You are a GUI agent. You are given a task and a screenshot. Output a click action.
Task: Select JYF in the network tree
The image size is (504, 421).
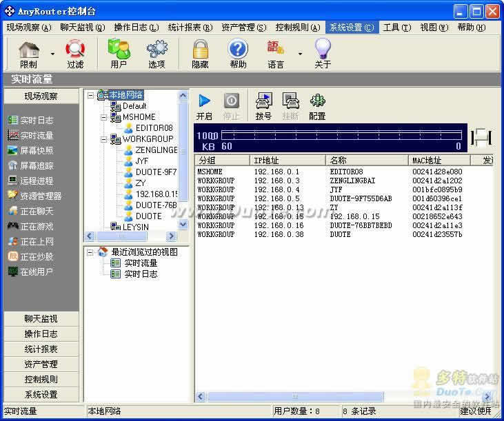click(x=142, y=161)
